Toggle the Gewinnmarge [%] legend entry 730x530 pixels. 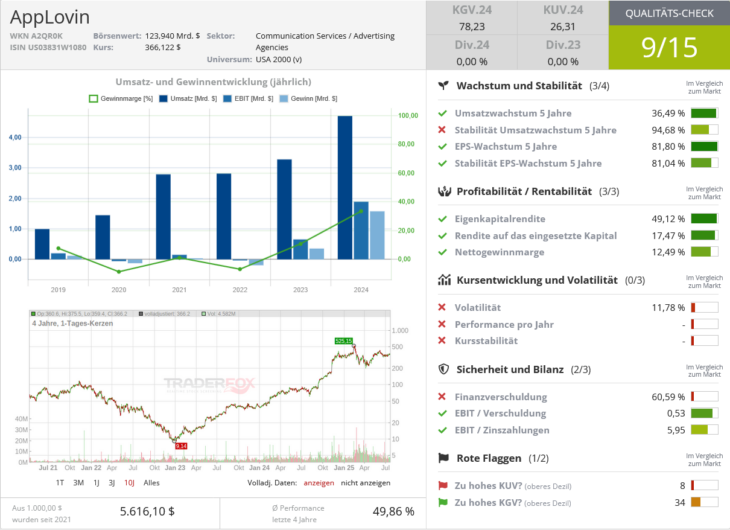(121, 99)
